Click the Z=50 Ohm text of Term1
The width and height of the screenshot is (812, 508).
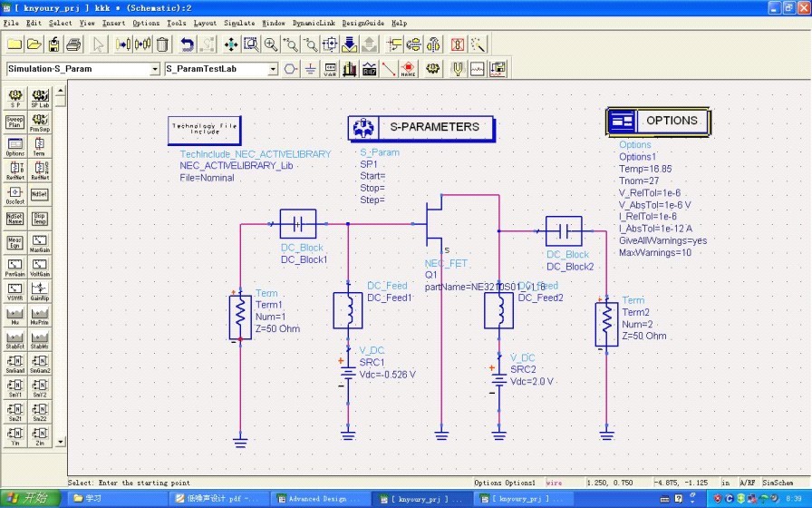[277, 328]
